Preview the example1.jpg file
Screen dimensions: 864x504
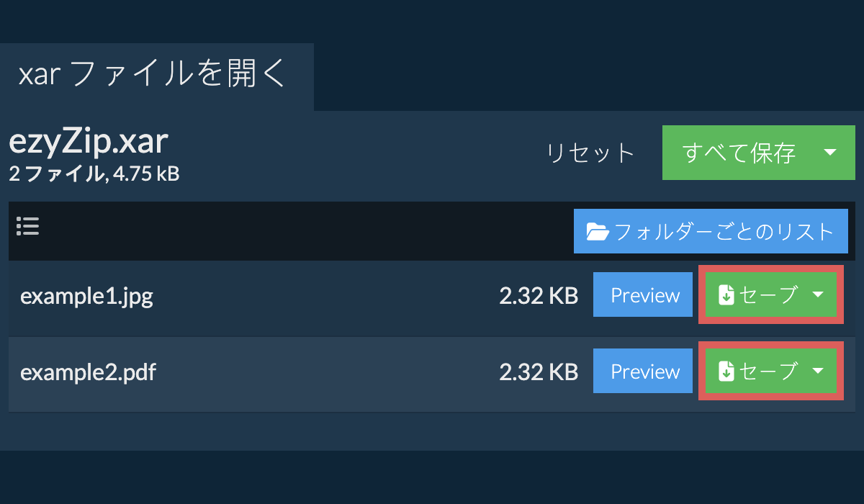tap(645, 295)
